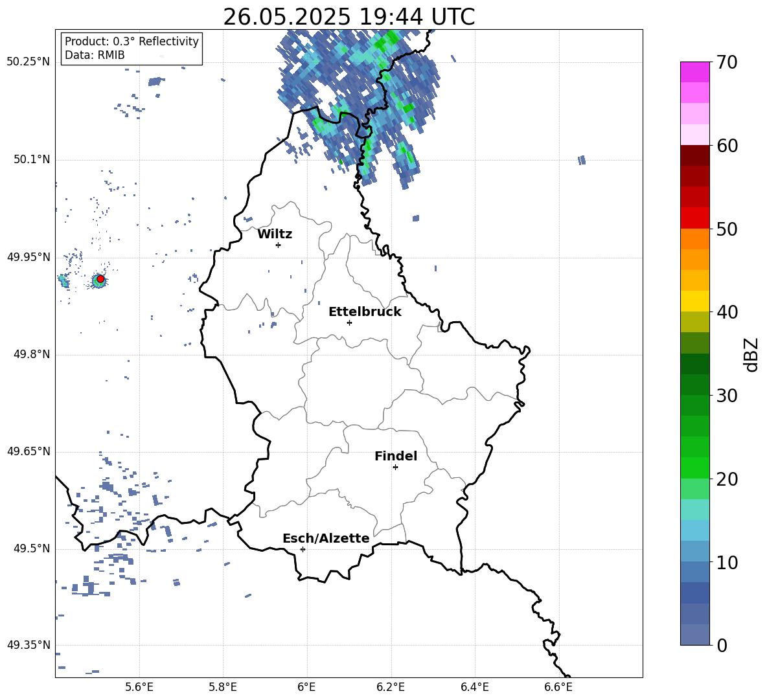
Task: Select the Findel station label
Action: (396, 456)
